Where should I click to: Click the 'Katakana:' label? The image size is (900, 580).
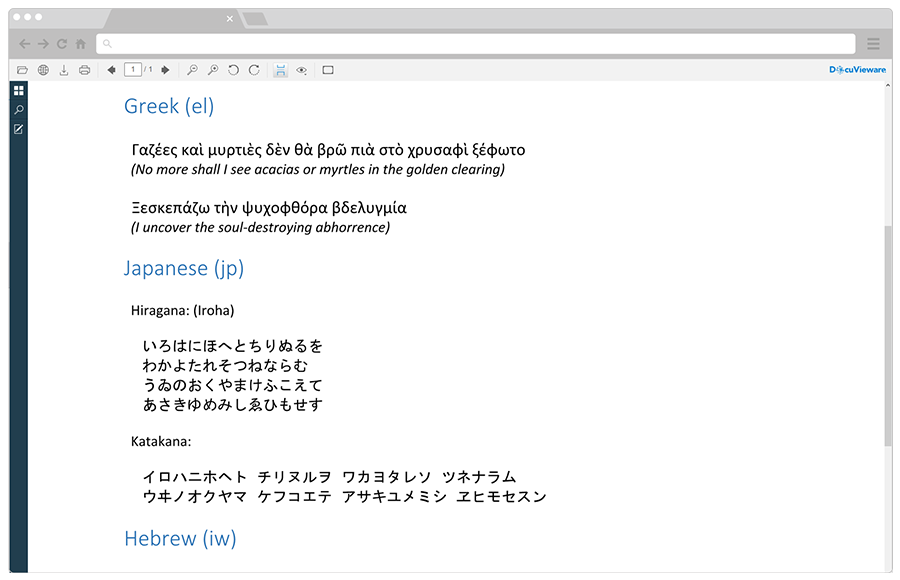click(x=161, y=442)
